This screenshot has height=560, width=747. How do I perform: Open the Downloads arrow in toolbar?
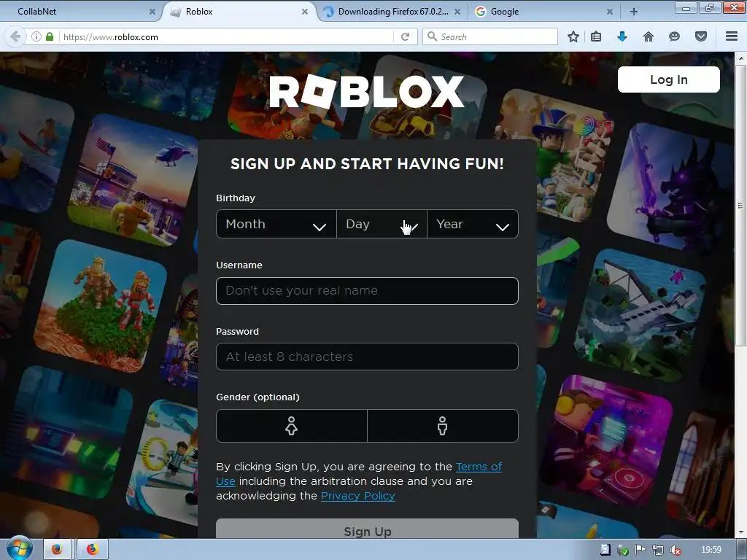pyautogui.click(x=622, y=36)
